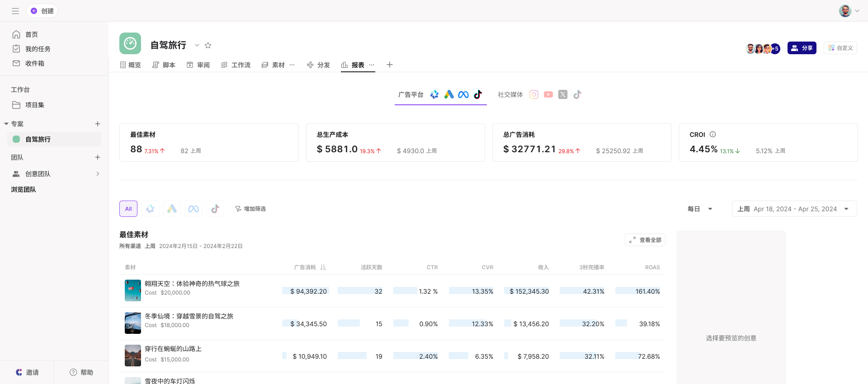This screenshot has height=384, width=868.
Task: Click the CROI info icon
Action: (x=713, y=135)
